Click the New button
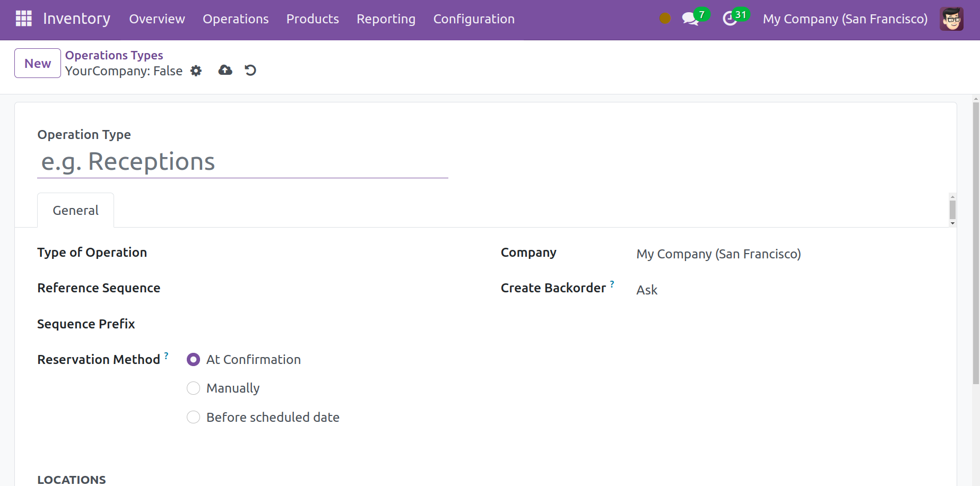980x486 pixels. 38,63
